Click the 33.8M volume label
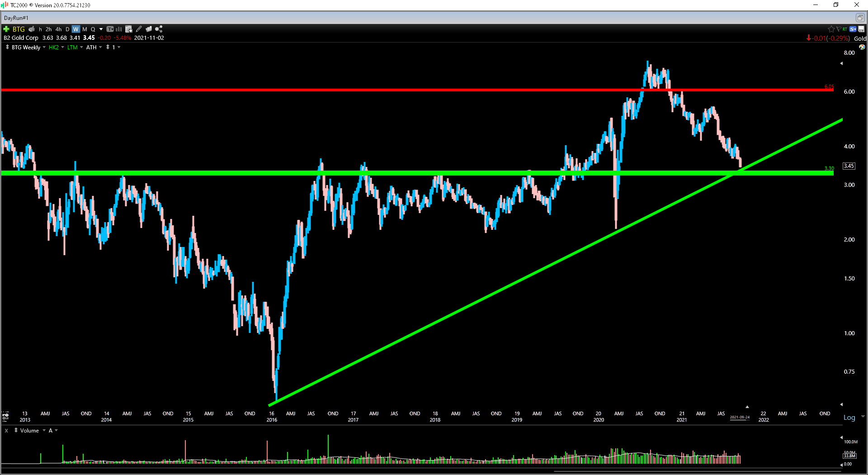868x475 pixels. pos(849,456)
